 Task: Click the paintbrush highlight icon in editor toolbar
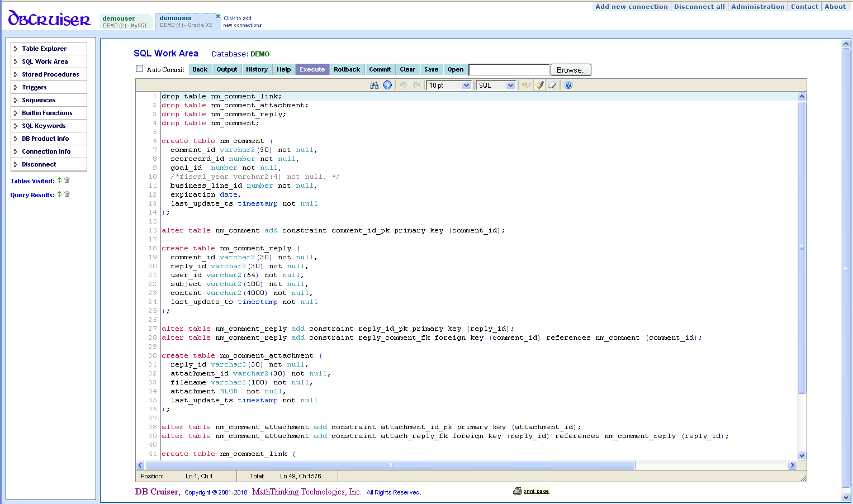539,85
